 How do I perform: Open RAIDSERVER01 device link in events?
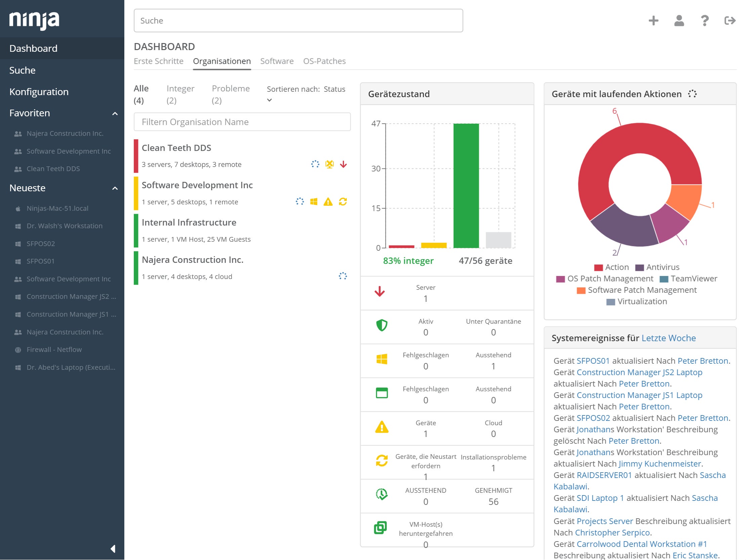(x=604, y=475)
